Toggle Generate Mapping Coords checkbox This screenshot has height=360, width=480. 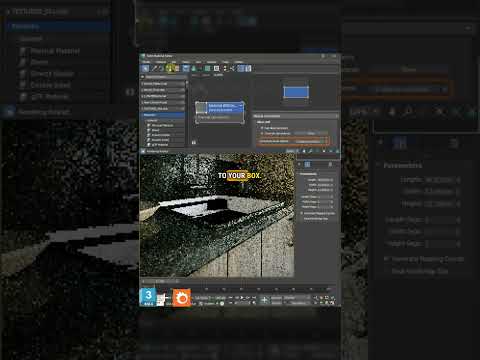(301, 213)
